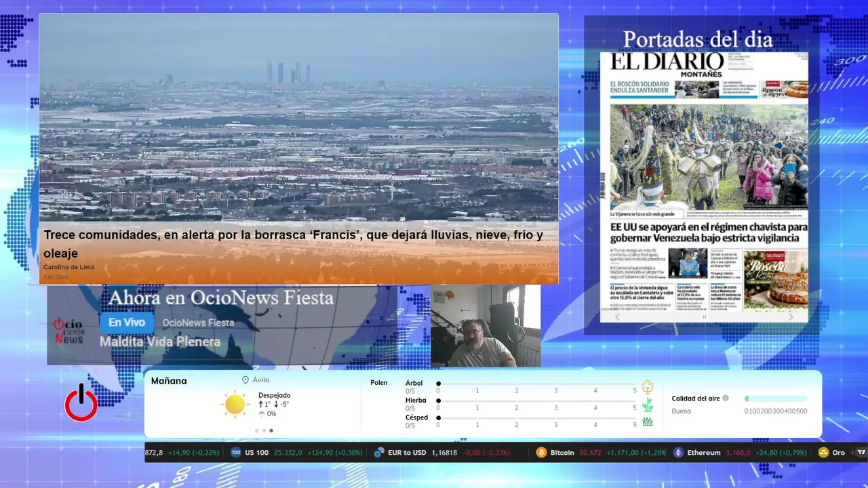Select the second weather pagination dot
This screenshot has height=488, width=868.
click(264, 430)
